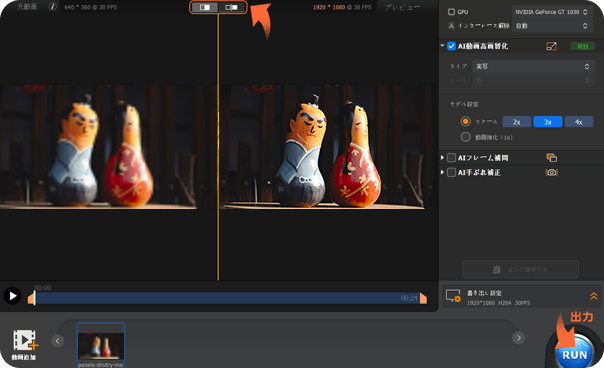Viewport: 604px width, 368px height.
Task: Enable the AIフレーム補間 checkbox
Action: (451, 158)
